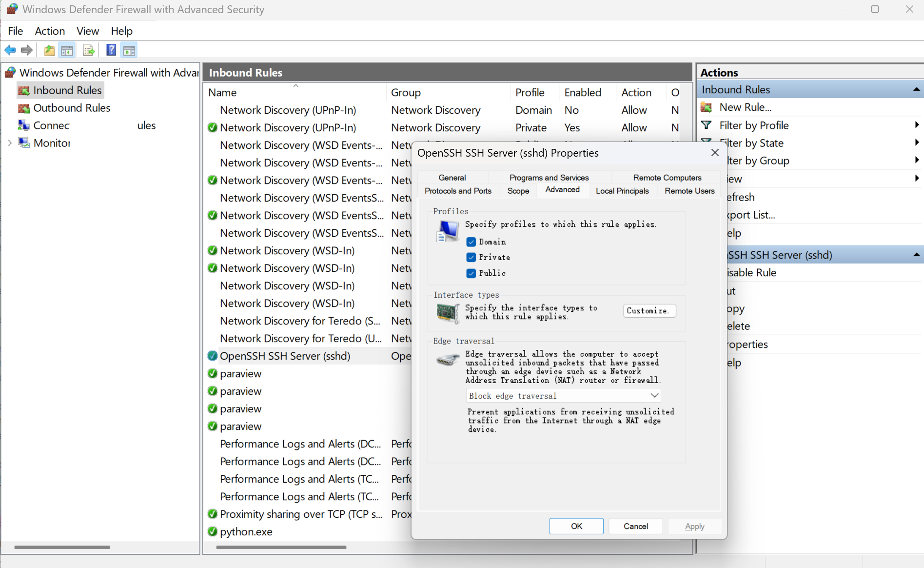Switch to the Remote Computers tab
The image size is (924, 568).
coord(667,178)
